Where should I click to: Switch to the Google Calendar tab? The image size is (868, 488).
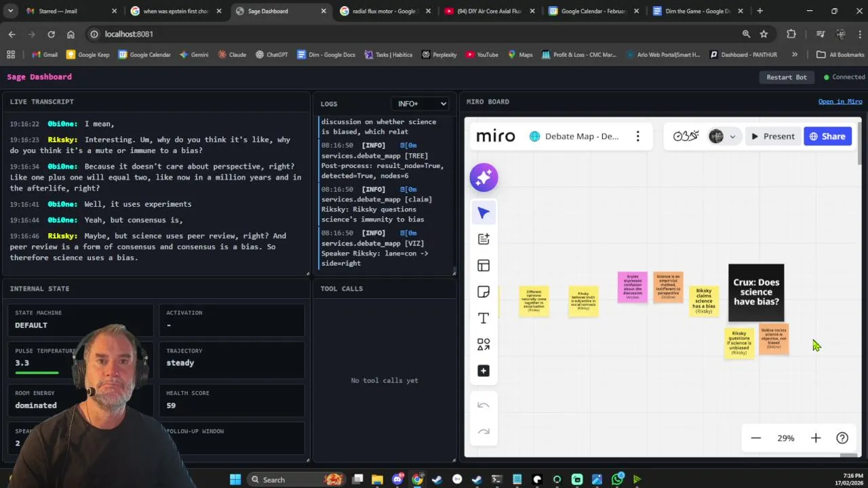(593, 11)
